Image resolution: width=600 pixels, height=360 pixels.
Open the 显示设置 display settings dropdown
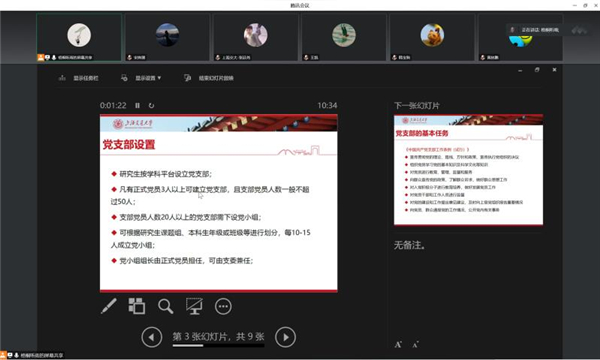148,78
